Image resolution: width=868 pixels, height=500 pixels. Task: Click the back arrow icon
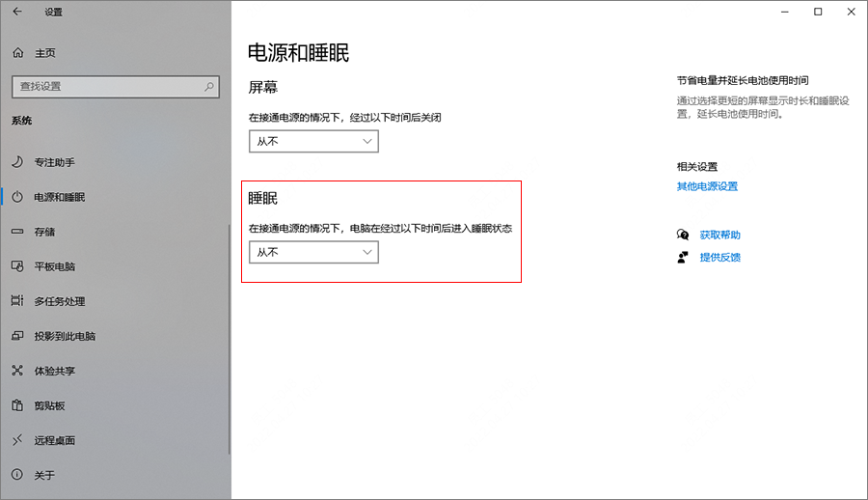point(16,13)
